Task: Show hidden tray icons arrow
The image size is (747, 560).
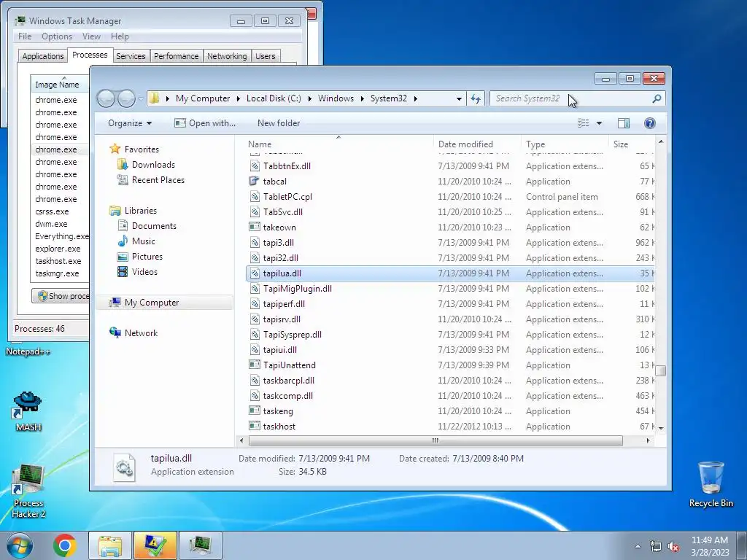Action: pos(638,547)
